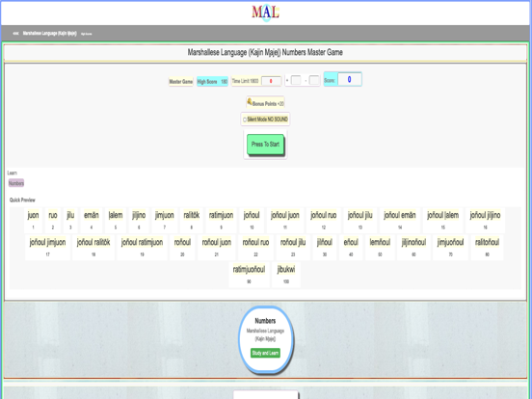
Task: Click the Bonus Points bell icon
Action: click(250, 101)
